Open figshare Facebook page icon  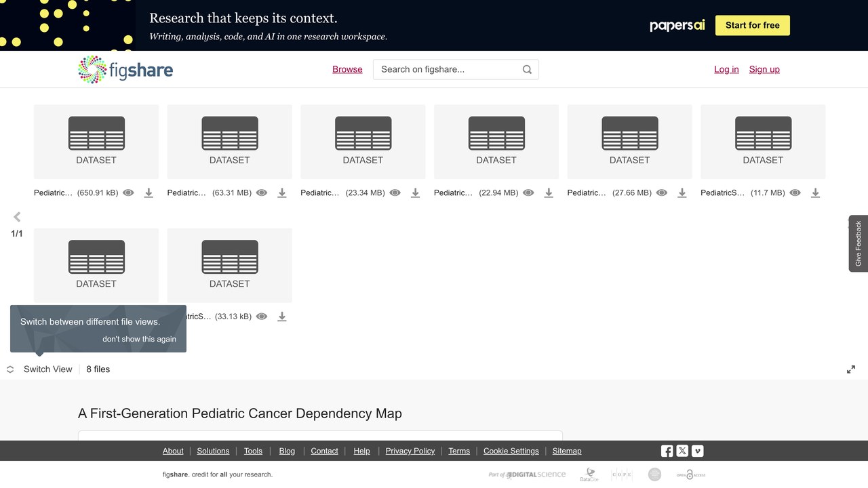click(x=667, y=451)
